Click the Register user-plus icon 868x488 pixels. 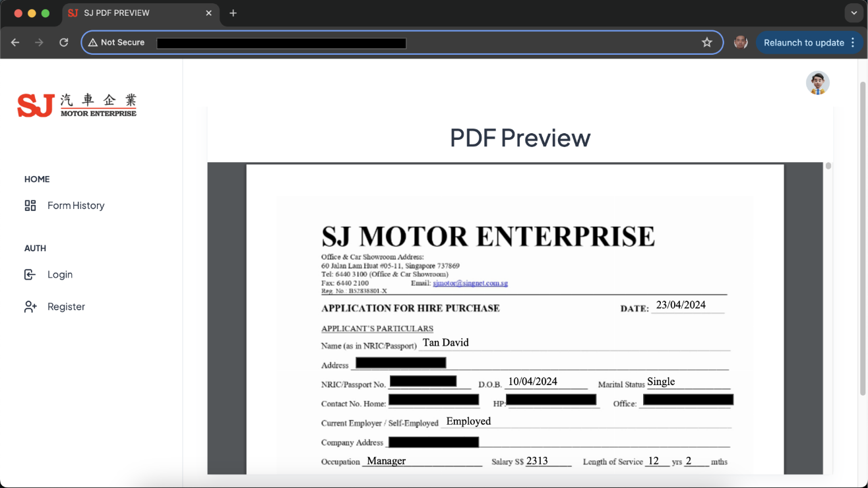tap(30, 307)
